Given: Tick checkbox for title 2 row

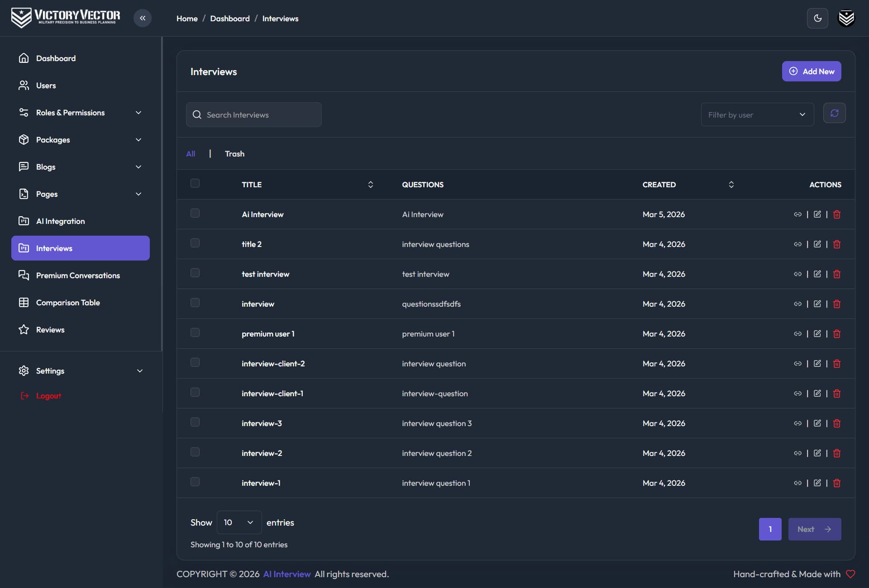Looking at the screenshot, I should coord(195,243).
